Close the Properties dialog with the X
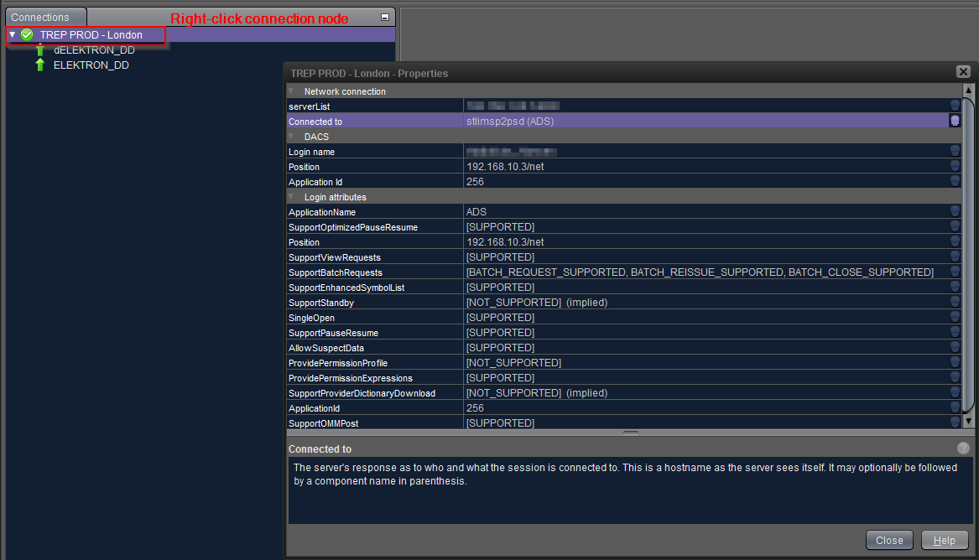Screen dimensions: 979x560 [x=963, y=72]
